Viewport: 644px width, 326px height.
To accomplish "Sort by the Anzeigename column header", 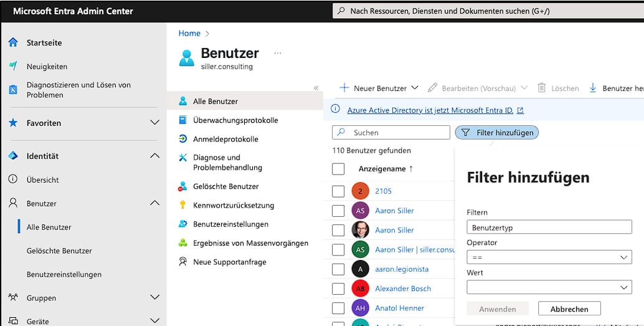I will tap(386, 168).
